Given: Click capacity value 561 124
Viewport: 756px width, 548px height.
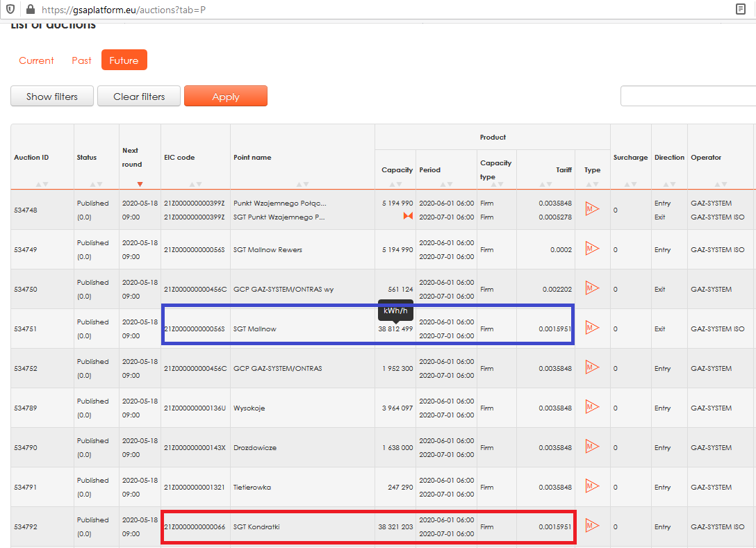Looking at the screenshot, I should (x=401, y=289).
